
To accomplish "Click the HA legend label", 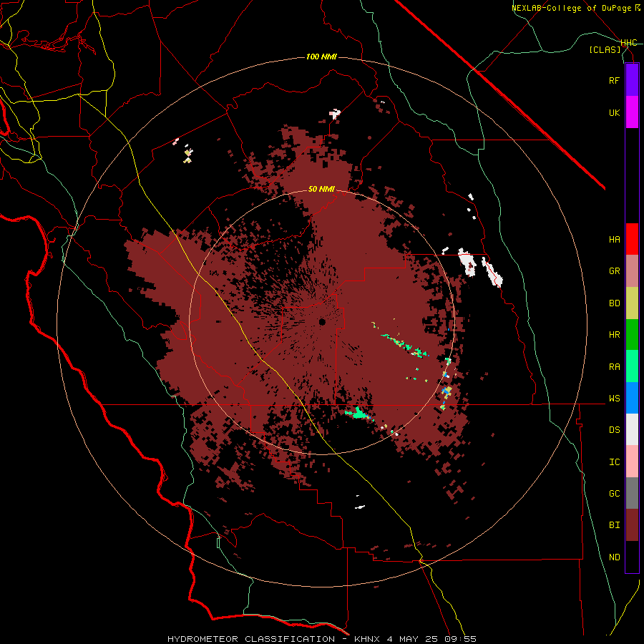I will (614, 240).
